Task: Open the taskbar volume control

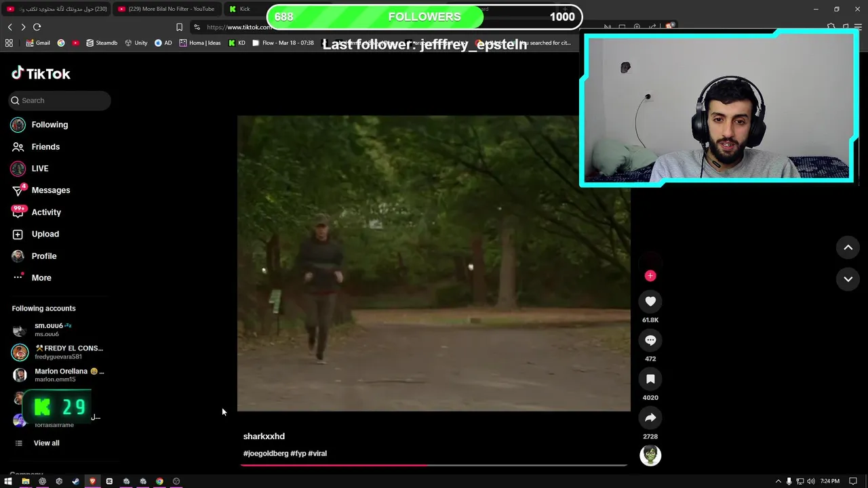Action: pos(810,481)
